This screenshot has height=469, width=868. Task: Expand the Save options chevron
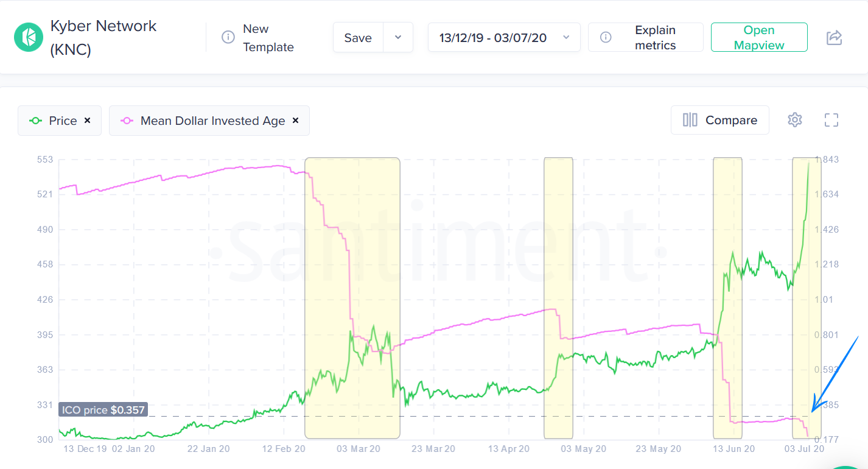coord(398,38)
